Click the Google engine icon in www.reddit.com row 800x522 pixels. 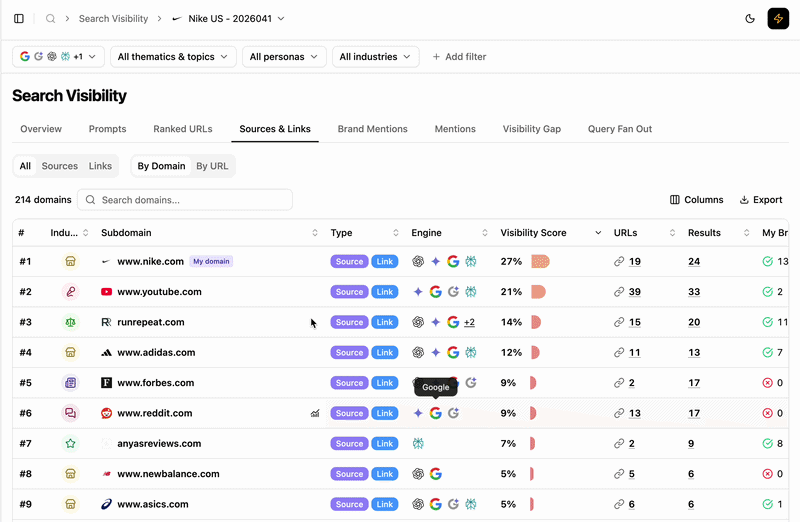[435, 413]
